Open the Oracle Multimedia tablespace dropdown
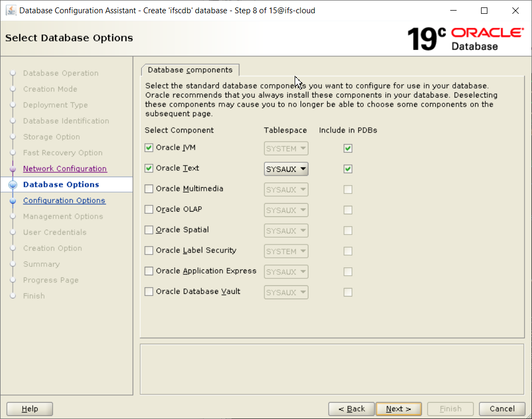Viewport: 532px width, 419px height. point(286,189)
